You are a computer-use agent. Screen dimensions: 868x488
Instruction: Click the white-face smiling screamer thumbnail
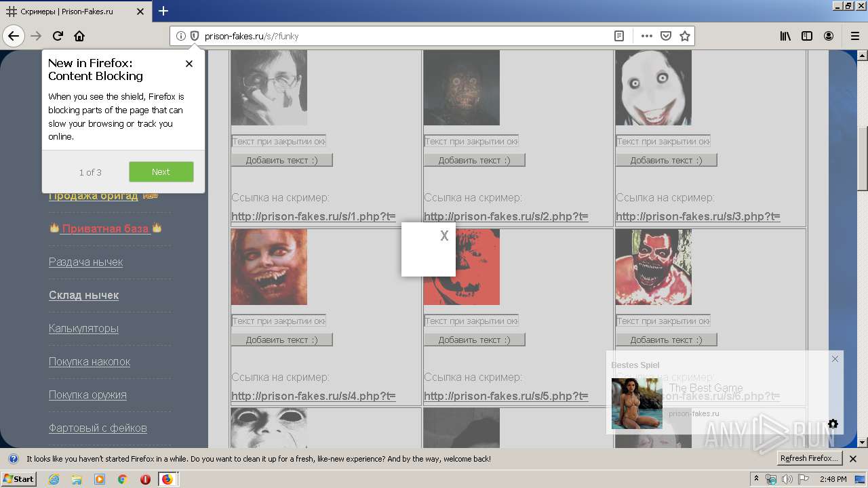654,87
